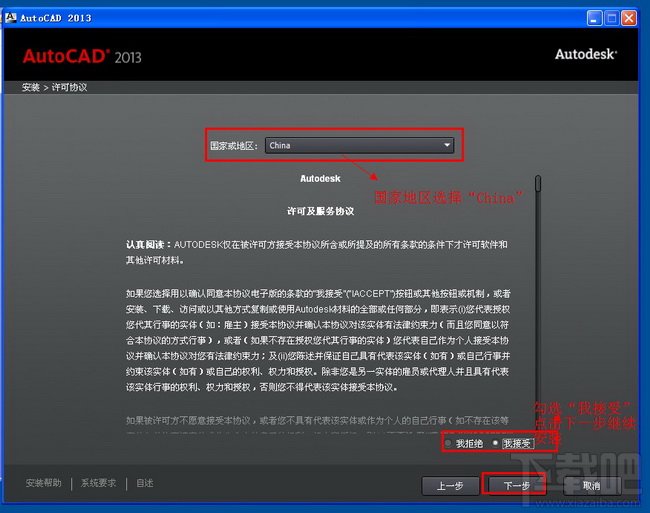Minimize the AutoCAD 2013 installer window
The width and height of the screenshot is (650, 513).
pyautogui.click(x=594, y=18)
